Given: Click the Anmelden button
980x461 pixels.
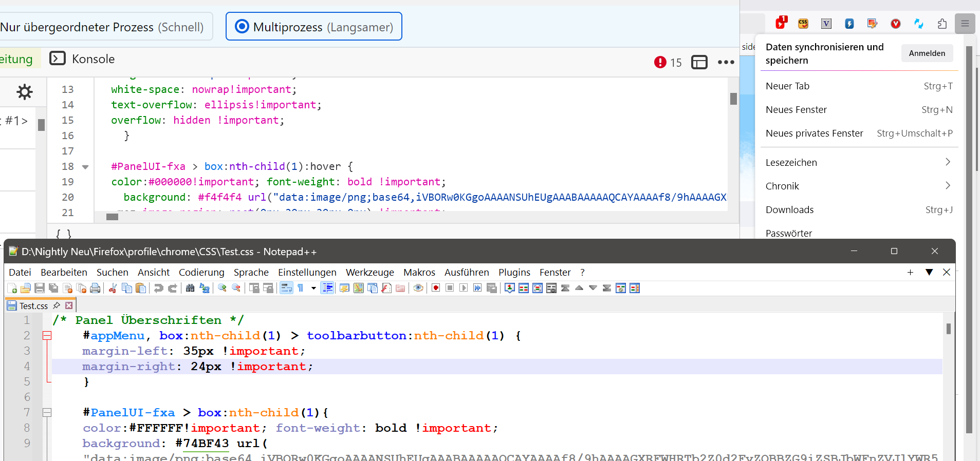Looking at the screenshot, I should coord(927,53).
